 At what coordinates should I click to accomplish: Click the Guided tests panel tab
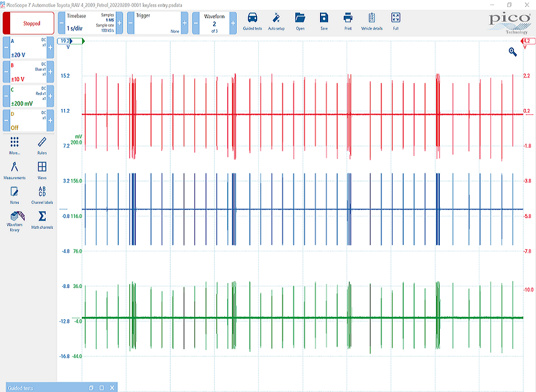23,388
